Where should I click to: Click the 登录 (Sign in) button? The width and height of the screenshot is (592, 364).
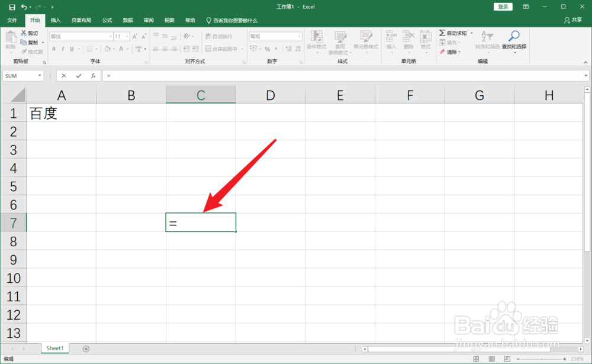[503, 6]
